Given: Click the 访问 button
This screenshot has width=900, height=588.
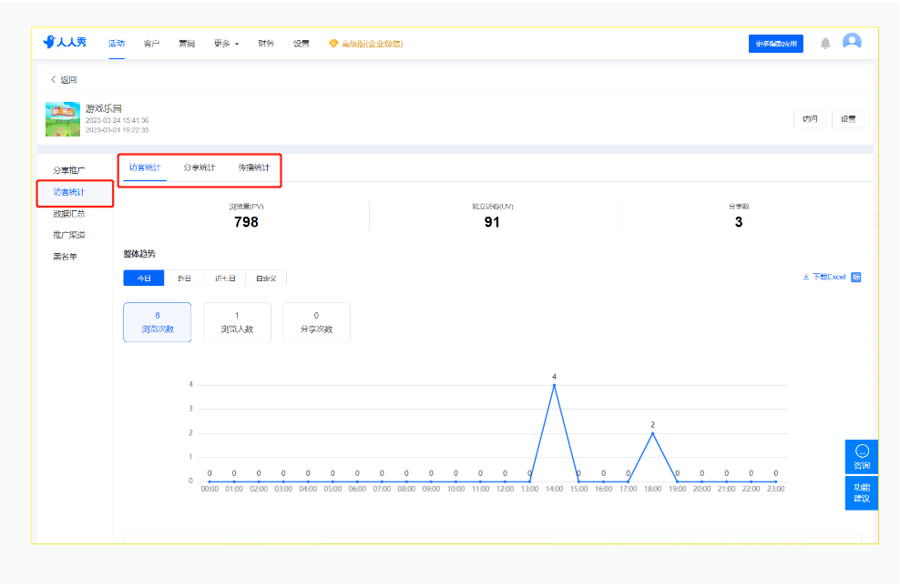Looking at the screenshot, I should tap(810, 118).
